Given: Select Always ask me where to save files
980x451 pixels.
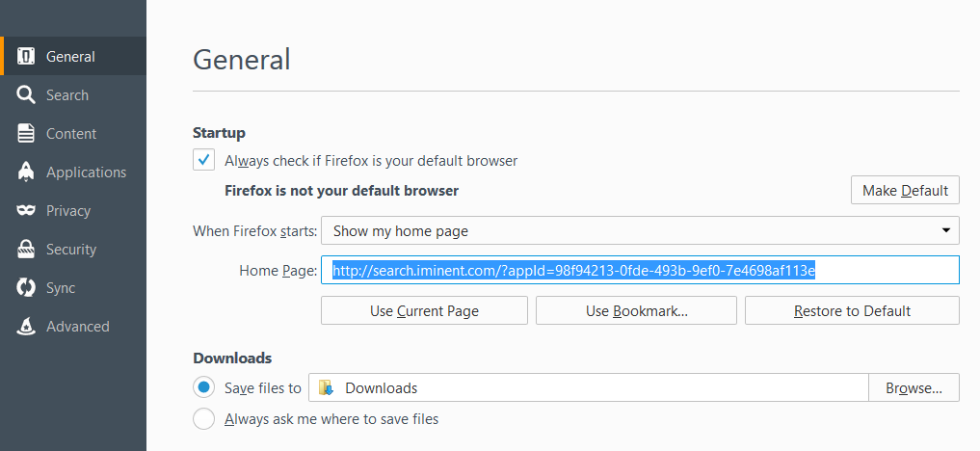Looking at the screenshot, I should point(203,419).
